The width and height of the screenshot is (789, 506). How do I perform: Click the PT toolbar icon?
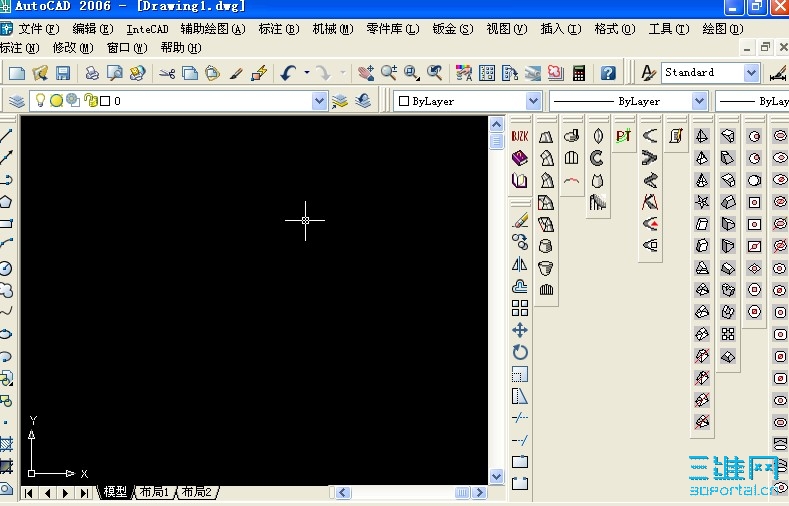click(623, 136)
